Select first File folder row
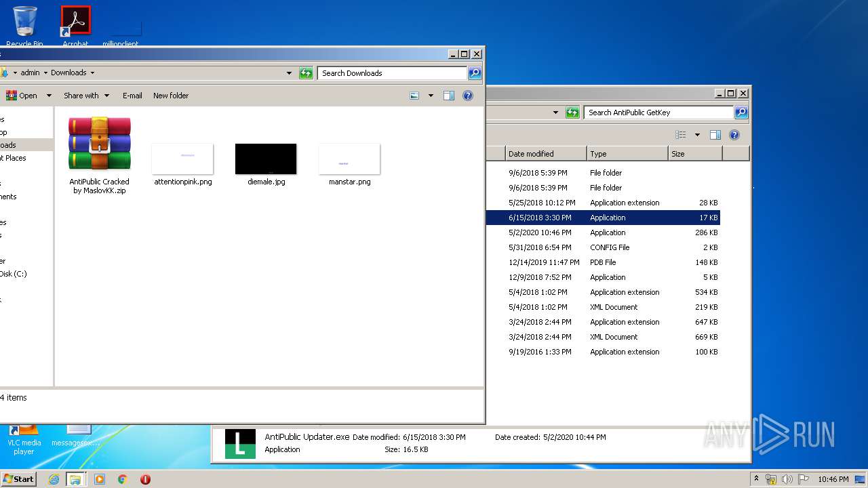The height and width of the screenshot is (488, 868). 603,173
